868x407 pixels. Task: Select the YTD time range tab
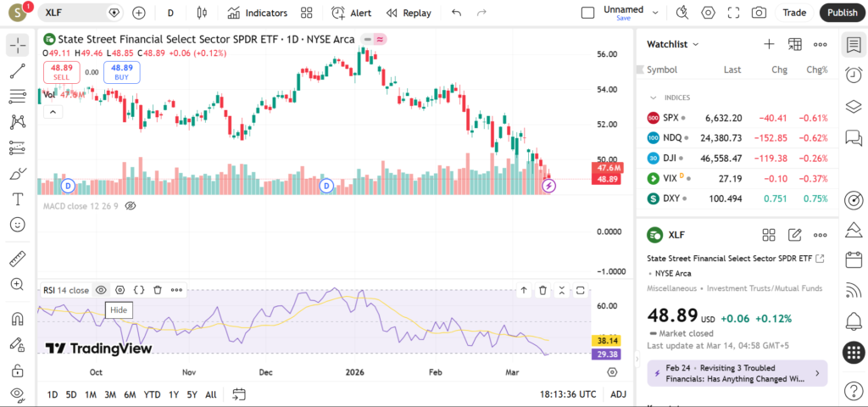tap(153, 394)
